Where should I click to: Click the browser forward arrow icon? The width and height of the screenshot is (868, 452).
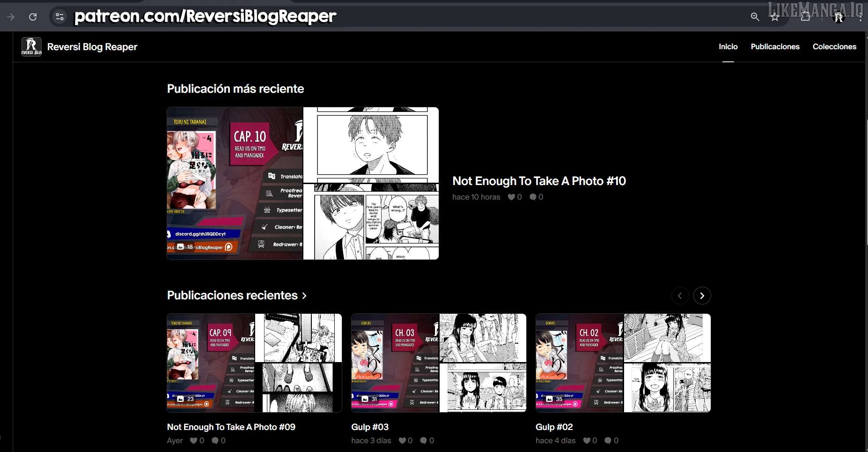click(x=11, y=17)
